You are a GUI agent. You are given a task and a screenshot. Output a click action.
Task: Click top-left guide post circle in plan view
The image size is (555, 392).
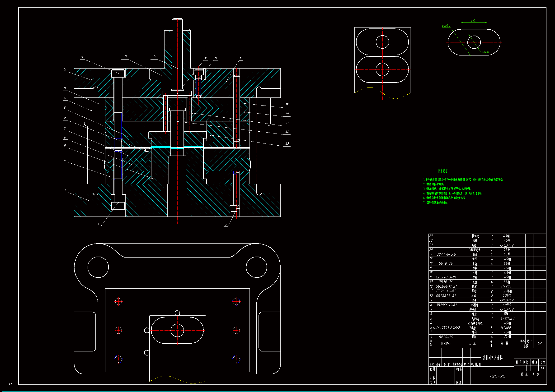[98, 267]
